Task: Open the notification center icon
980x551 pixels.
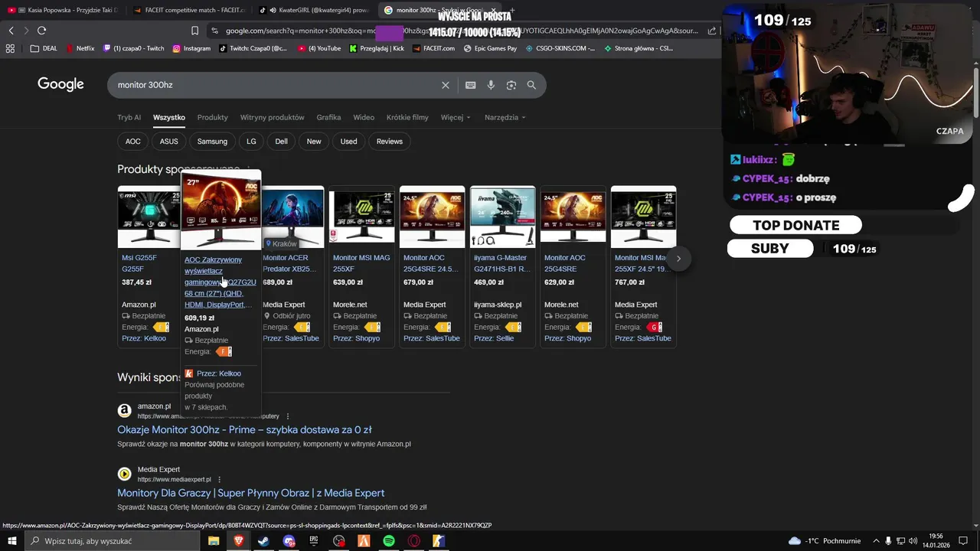Action: click(x=963, y=541)
